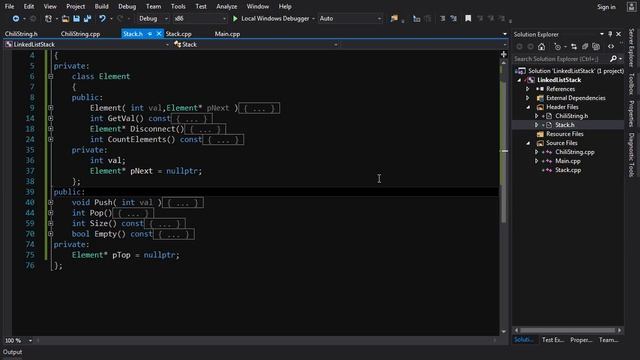This screenshot has width=640, height=360.
Task: Click the Navigate Backward arrow icon
Action: [16, 19]
